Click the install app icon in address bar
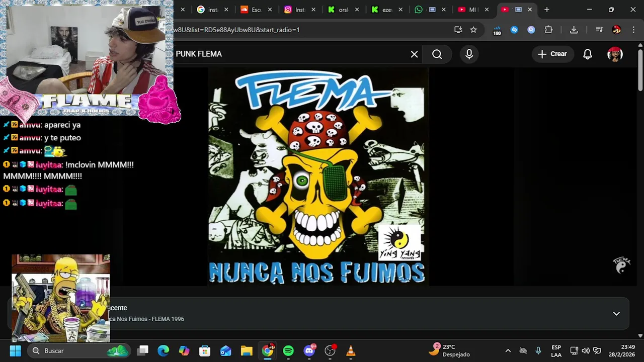 tap(458, 30)
